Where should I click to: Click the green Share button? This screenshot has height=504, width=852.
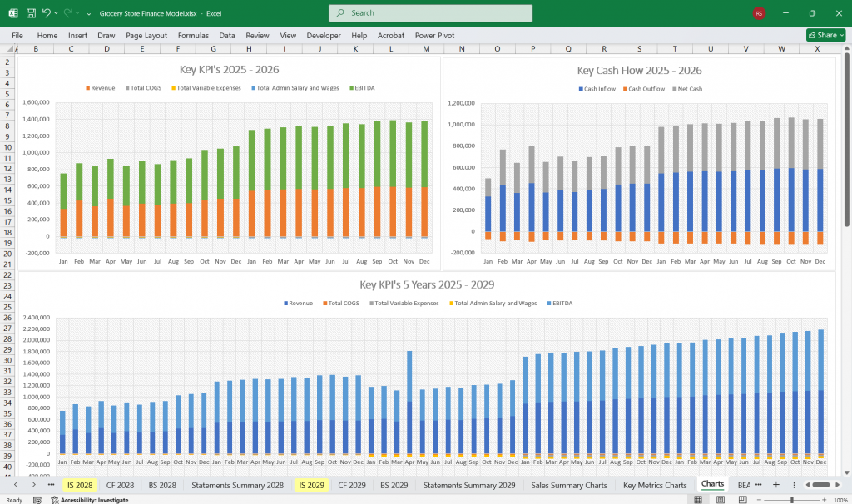pos(824,35)
